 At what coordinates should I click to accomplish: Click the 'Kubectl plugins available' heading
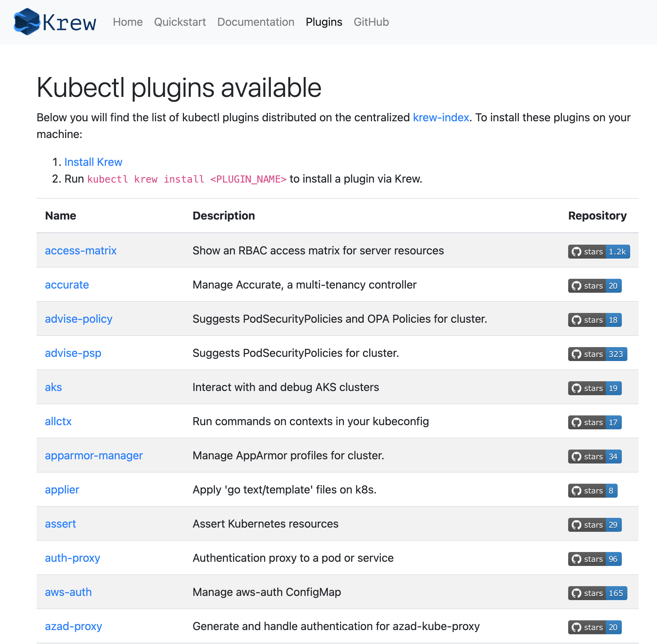(x=179, y=87)
